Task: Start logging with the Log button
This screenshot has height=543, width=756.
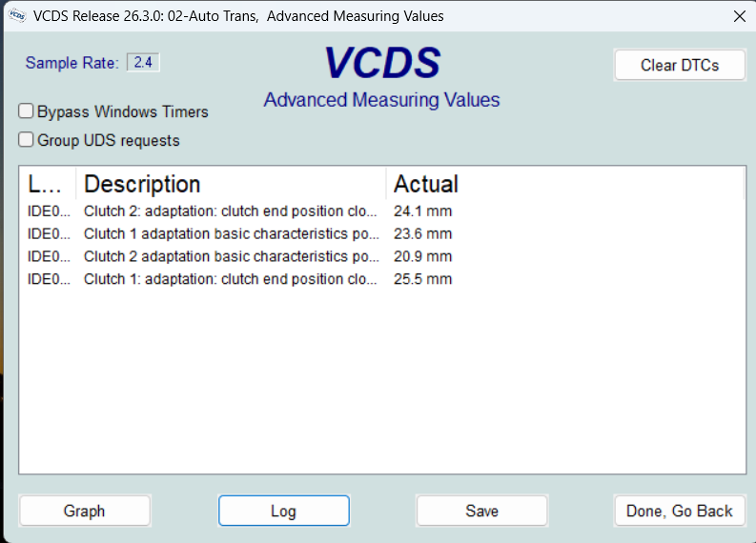Action: pos(283,511)
